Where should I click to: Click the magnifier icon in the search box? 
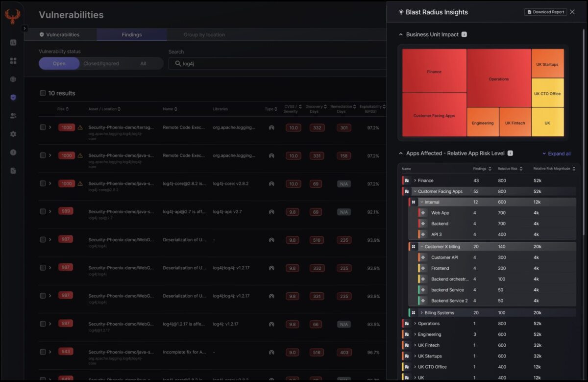click(x=178, y=63)
